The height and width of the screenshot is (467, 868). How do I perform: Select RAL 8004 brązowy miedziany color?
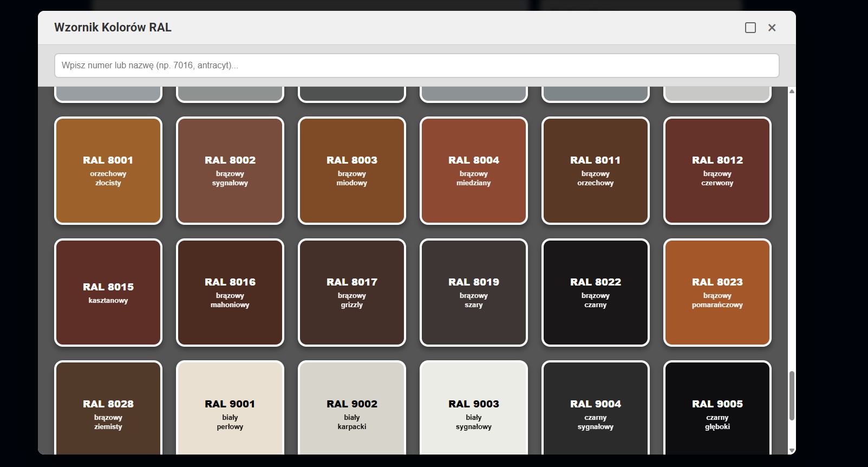click(474, 171)
